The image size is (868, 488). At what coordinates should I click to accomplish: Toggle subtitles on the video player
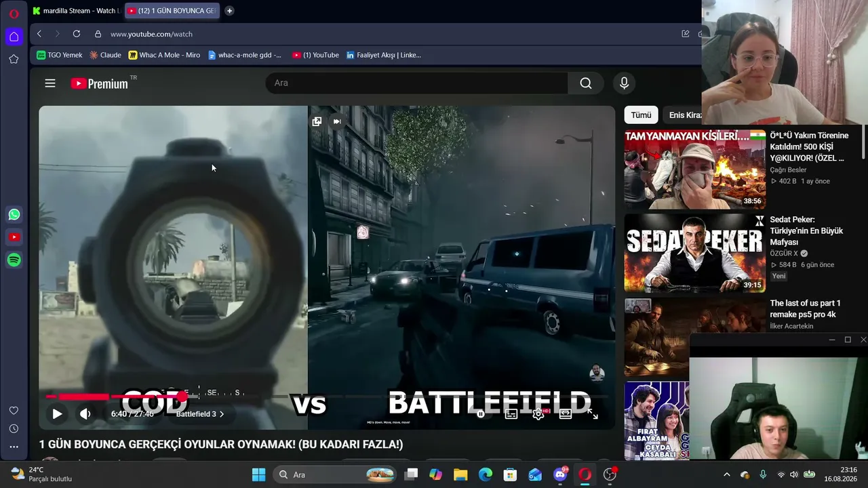point(511,413)
